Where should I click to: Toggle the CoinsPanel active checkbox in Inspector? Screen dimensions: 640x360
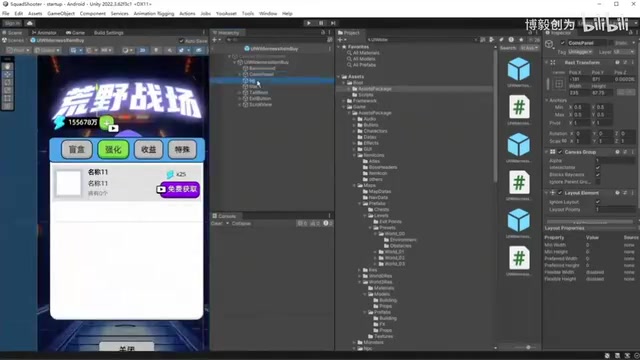563,43
